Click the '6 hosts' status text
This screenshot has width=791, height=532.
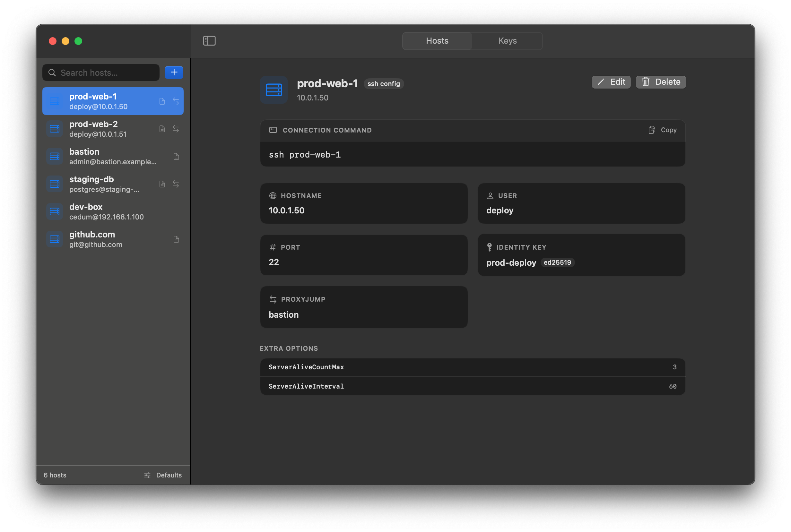(x=55, y=475)
